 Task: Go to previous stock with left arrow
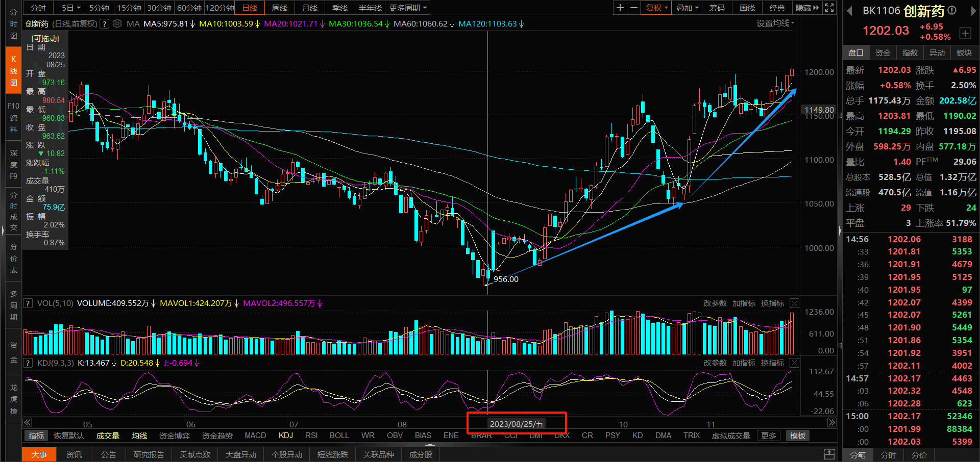click(849, 11)
